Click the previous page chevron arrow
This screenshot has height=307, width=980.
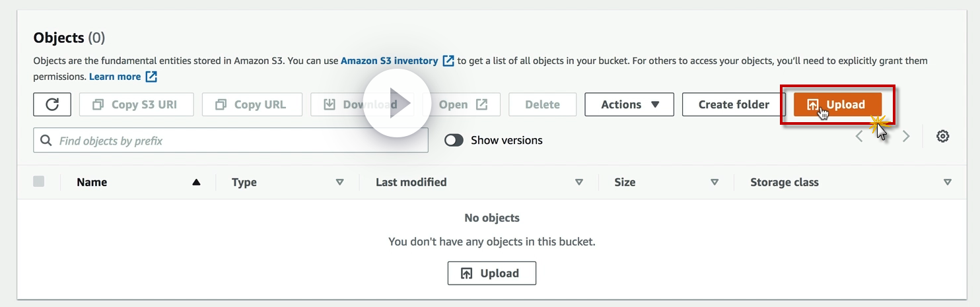859,137
